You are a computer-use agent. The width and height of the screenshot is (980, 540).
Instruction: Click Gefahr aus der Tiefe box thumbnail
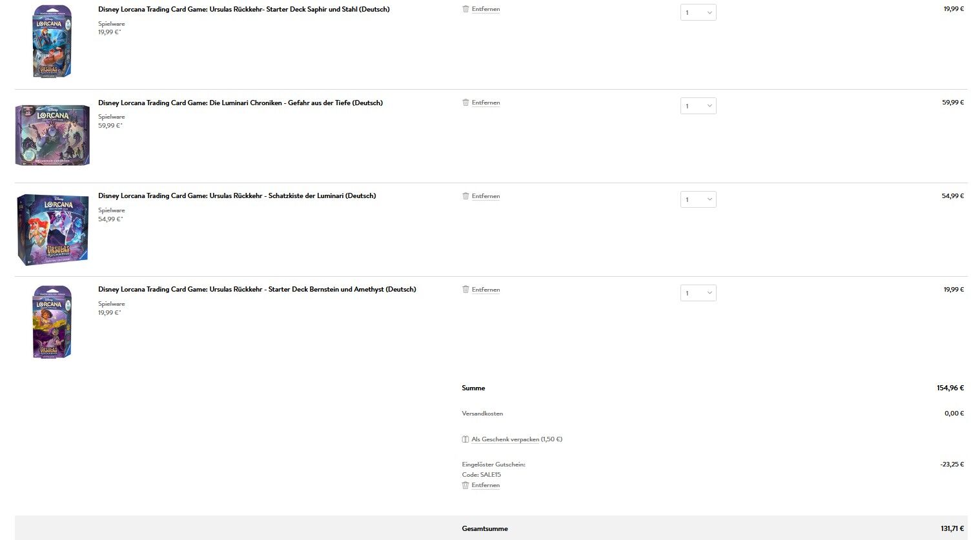[52, 135]
